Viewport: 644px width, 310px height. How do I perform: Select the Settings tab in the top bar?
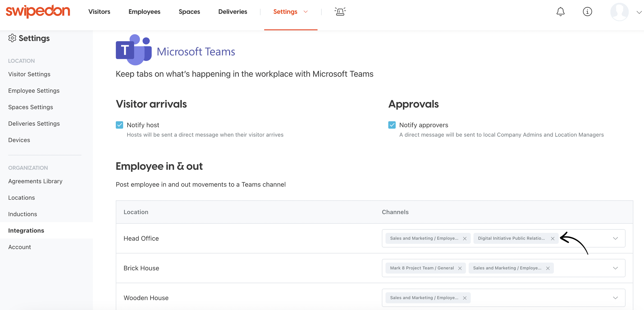[285, 12]
